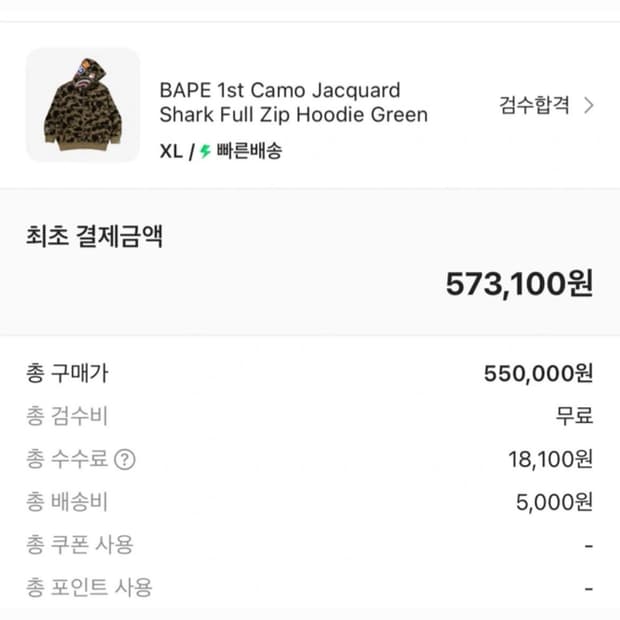This screenshot has width=620, height=620.
Task: Expand the chevron next to 검수합격
Action: tap(588, 106)
